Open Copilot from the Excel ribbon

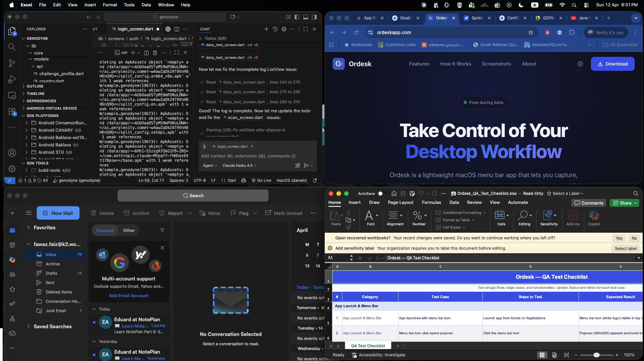[x=594, y=217]
